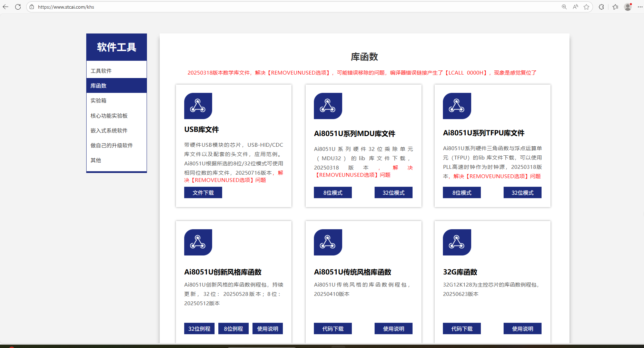Open the read aloud icon
Screen dimensions: 644x348
575,7
